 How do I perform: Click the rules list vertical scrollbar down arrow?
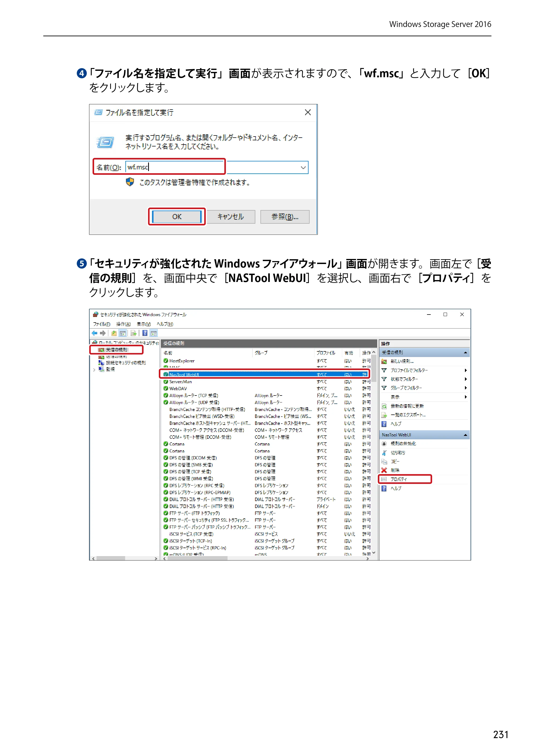(374, 553)
